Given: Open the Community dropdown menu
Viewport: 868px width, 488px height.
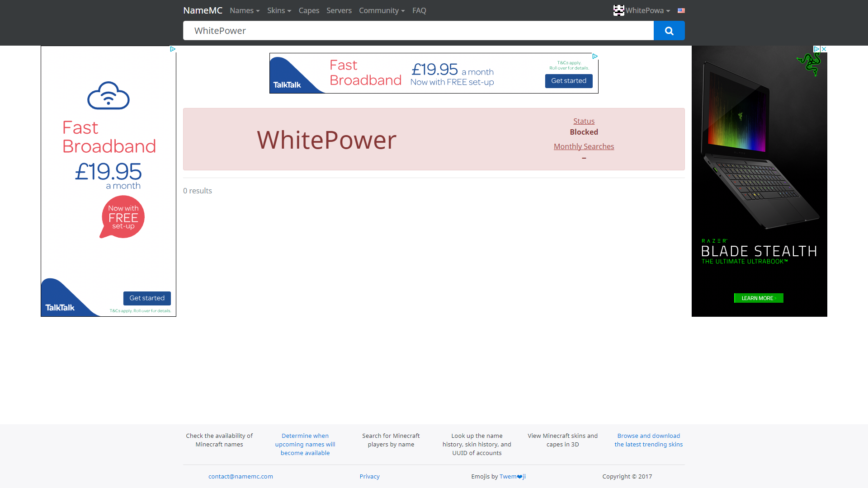Looking at the screenshot, I should (x=382, y=10).
